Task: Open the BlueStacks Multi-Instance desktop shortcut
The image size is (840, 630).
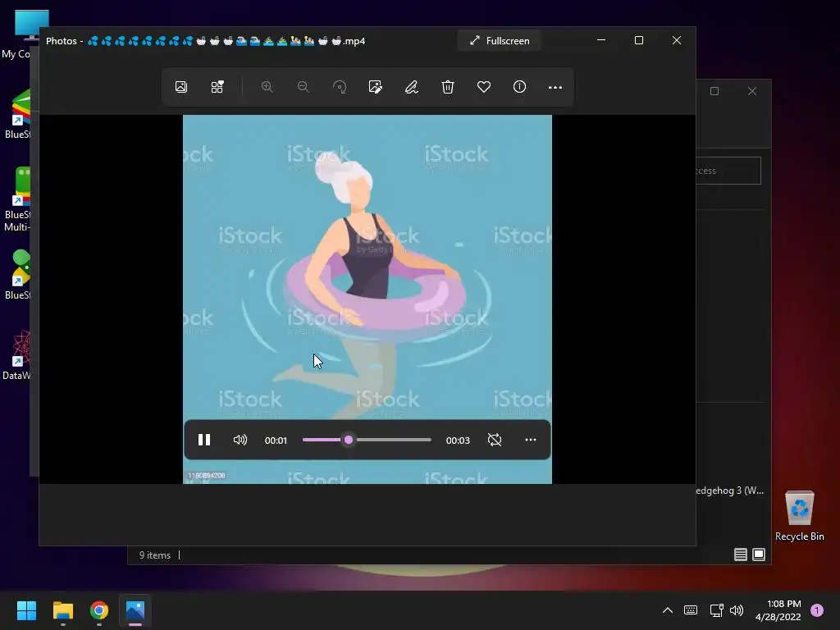Action: click(x=18, y=199)
